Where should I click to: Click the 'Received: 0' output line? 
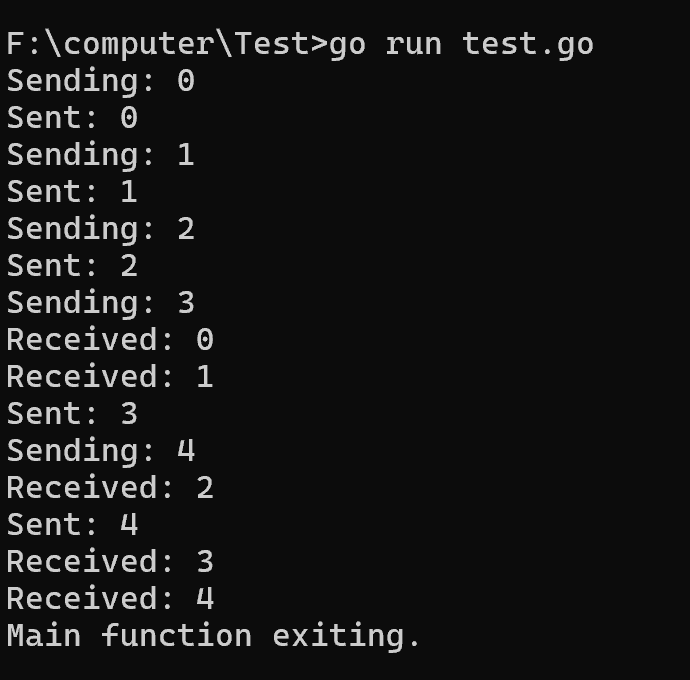pyautogui.click(x=110, y=340)
